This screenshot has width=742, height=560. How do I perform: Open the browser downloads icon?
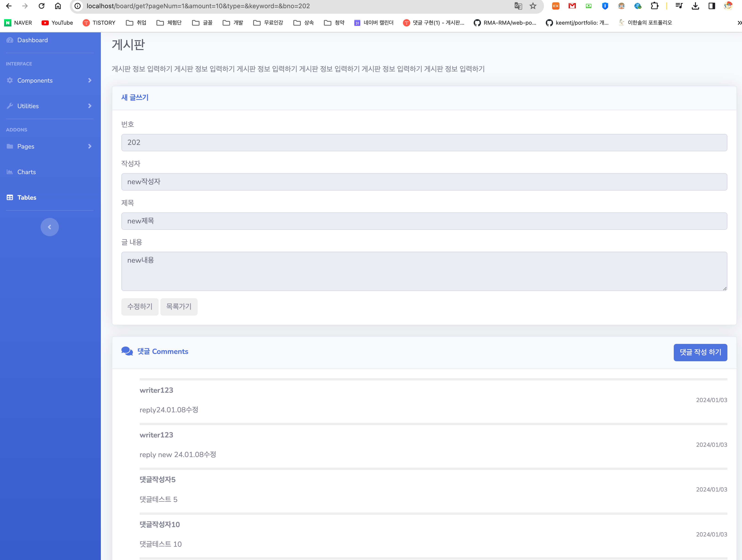(695, 6)
